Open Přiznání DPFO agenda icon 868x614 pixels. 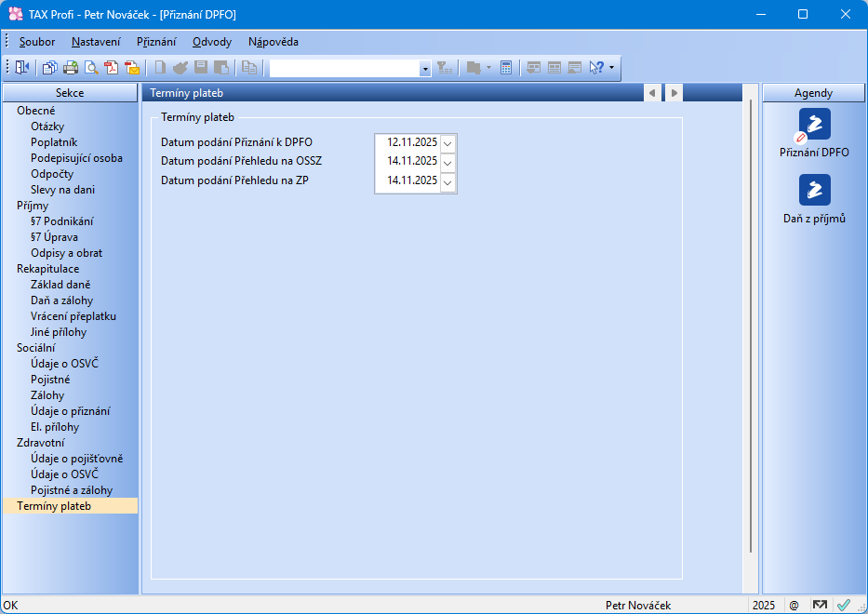[814, 125]
